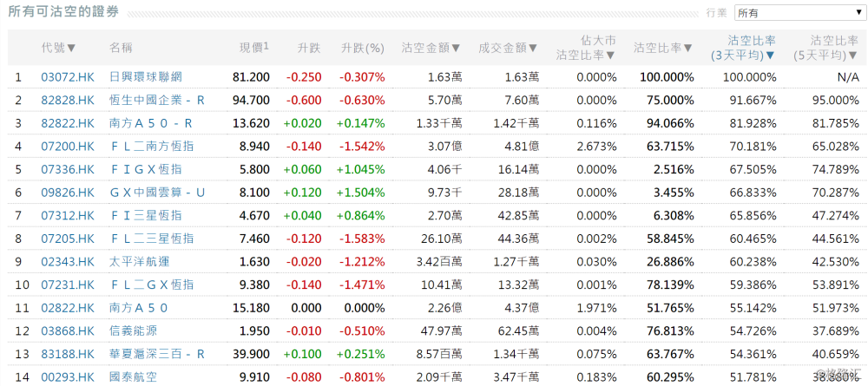Open stock code 83188.HK
This screenshot has width=868, height=386.
click(x=68, y=353)
